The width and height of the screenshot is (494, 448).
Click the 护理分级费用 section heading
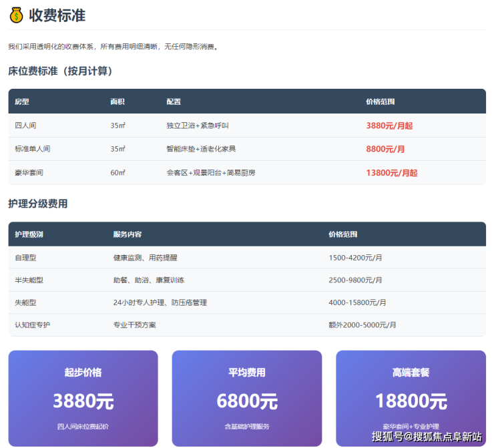(37, 204)
